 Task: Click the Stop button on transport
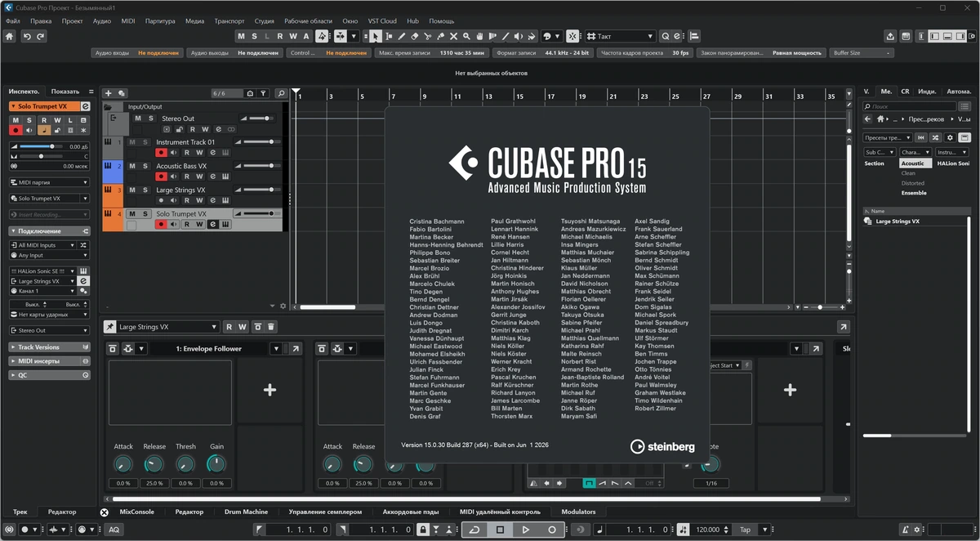point(500,530)
